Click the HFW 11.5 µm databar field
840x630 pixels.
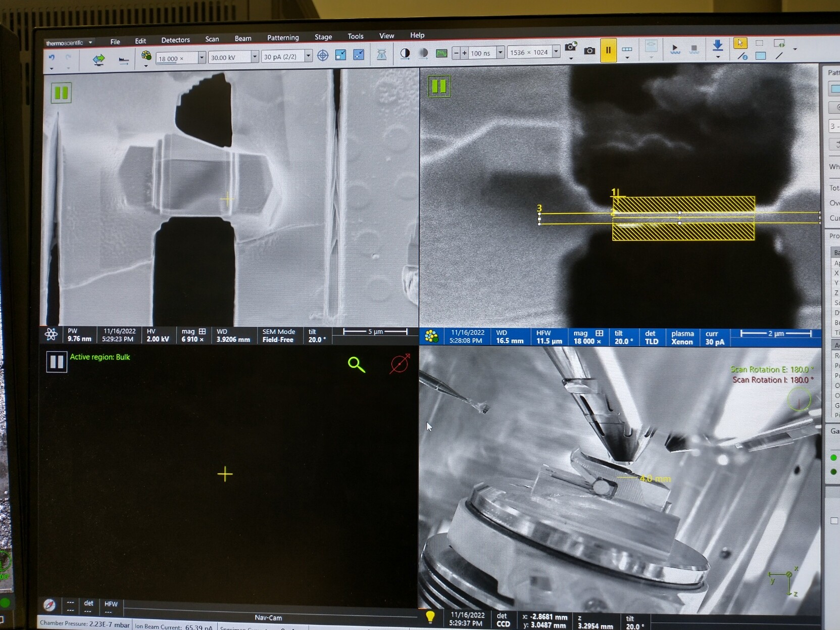(549, 337)
